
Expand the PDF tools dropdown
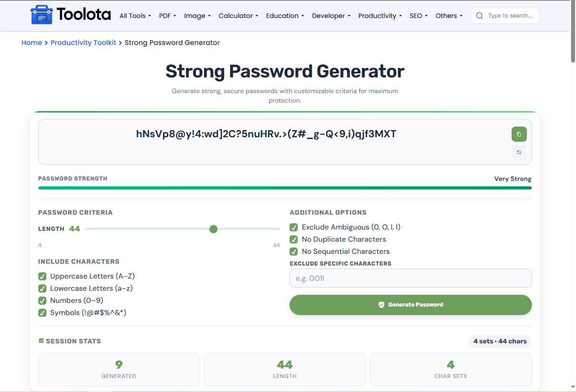[x=168, y=16]
